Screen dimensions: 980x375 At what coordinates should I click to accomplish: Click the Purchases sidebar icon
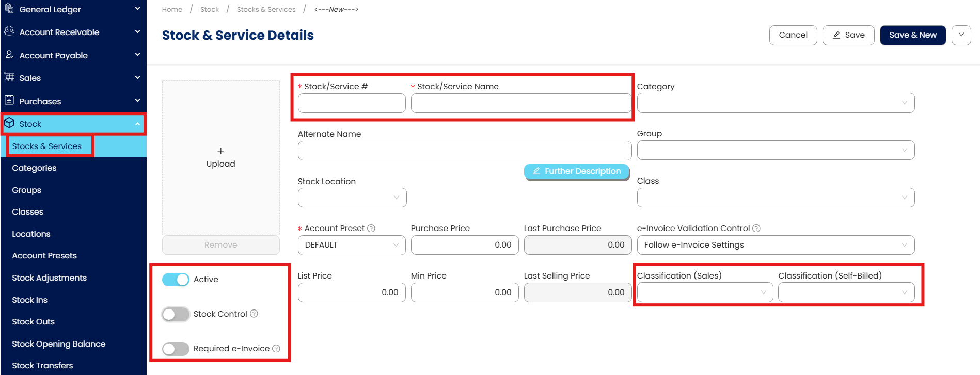tap(9, 101)
